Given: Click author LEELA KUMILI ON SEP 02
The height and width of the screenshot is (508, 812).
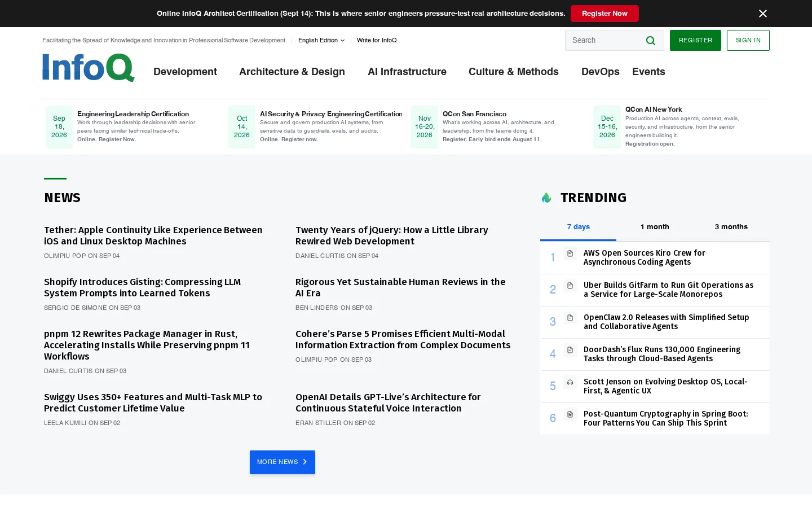Looking at the screenshot, I should (x=82, y=423).
